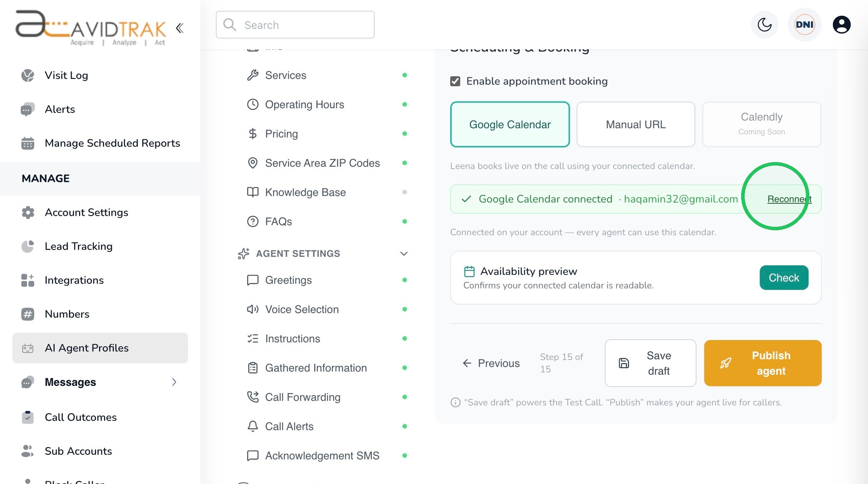Open the user profile avatar
The width and height of the screenshot is (868, 484).
point(841,25)
